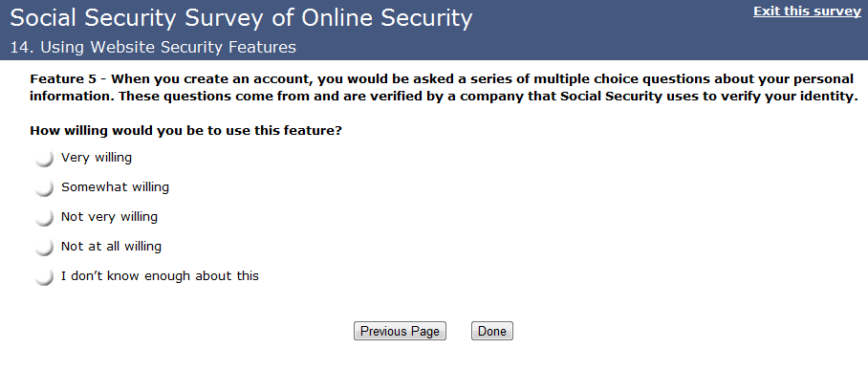Click the "Not very willing" label text
868x370 pixels.
click(x=109, y=217)
